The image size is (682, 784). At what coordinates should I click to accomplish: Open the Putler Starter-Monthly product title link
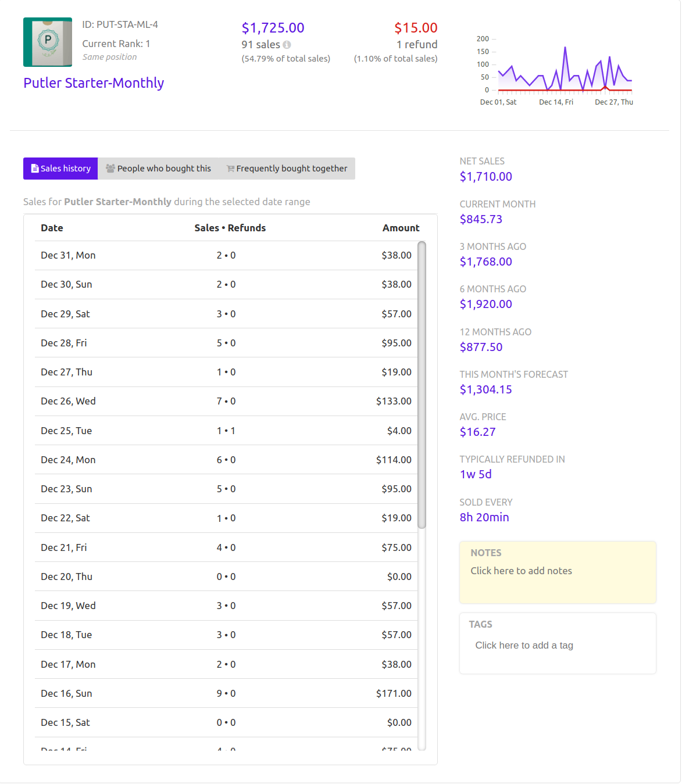tap(94, 83)
